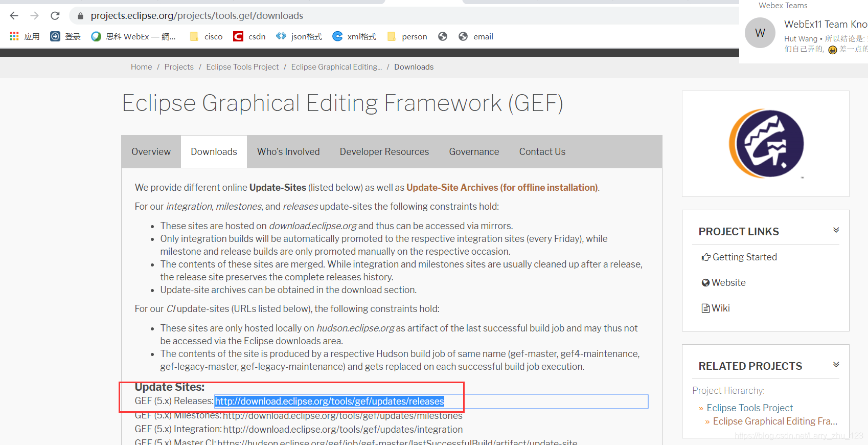Click the current Downloads breadcrumb text
This screenshot has height=445, width=868.
coord(414,67)
